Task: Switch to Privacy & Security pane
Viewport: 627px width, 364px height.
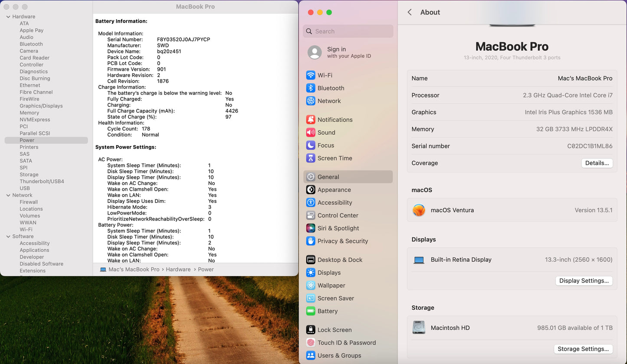Action: (342, 241)
